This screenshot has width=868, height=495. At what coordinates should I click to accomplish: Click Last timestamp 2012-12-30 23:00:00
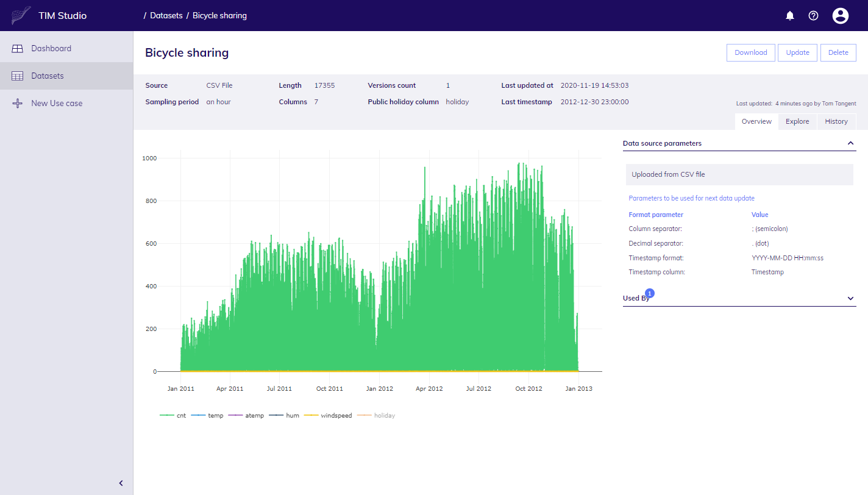point(595,102)
